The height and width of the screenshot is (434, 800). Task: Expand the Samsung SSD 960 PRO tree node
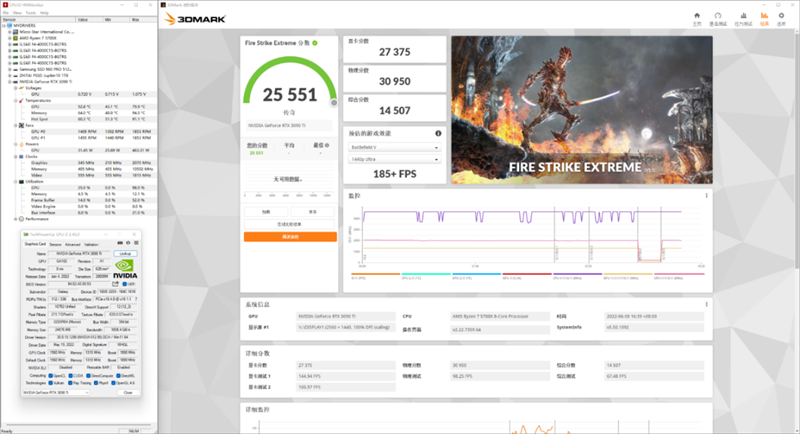[x=10, y=69]
